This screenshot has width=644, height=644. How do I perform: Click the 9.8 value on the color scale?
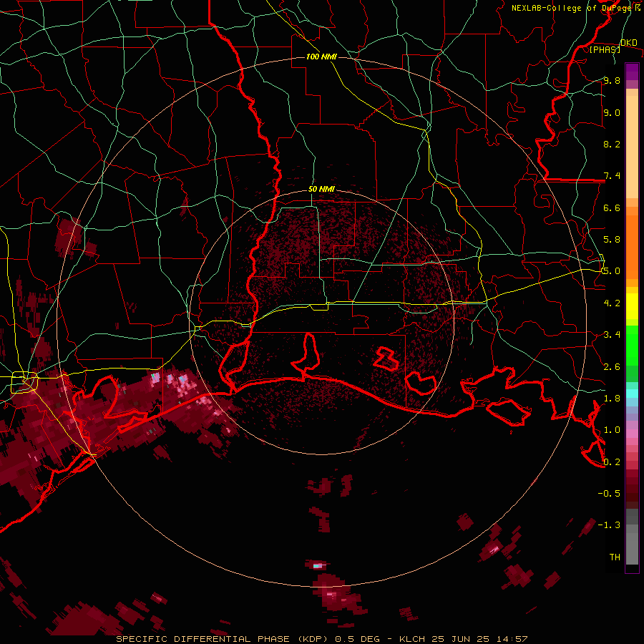(612, 80)
